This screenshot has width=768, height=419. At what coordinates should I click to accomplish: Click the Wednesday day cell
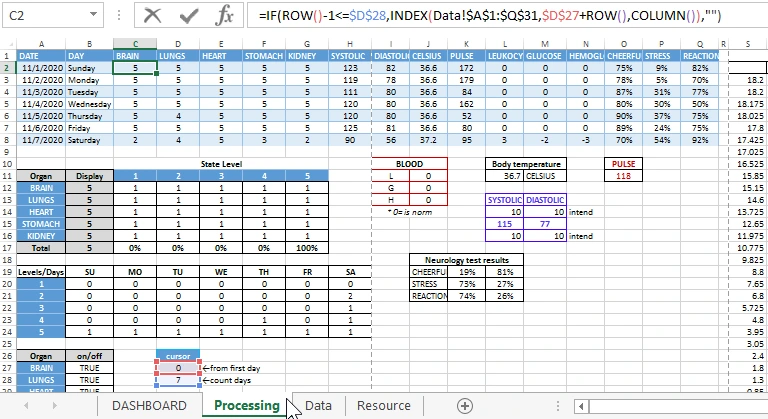[x=89, y=104]
